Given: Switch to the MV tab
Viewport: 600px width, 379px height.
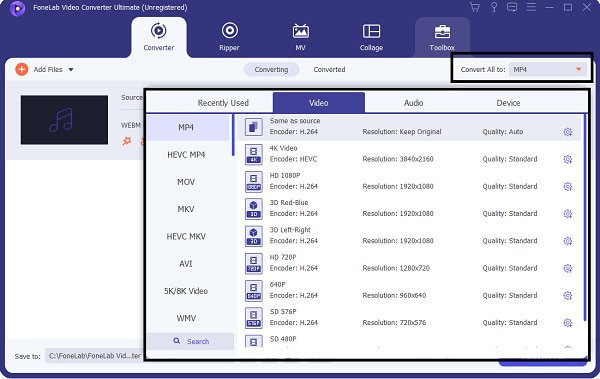Looking at the screenshot, I should (x=300, y=37).
